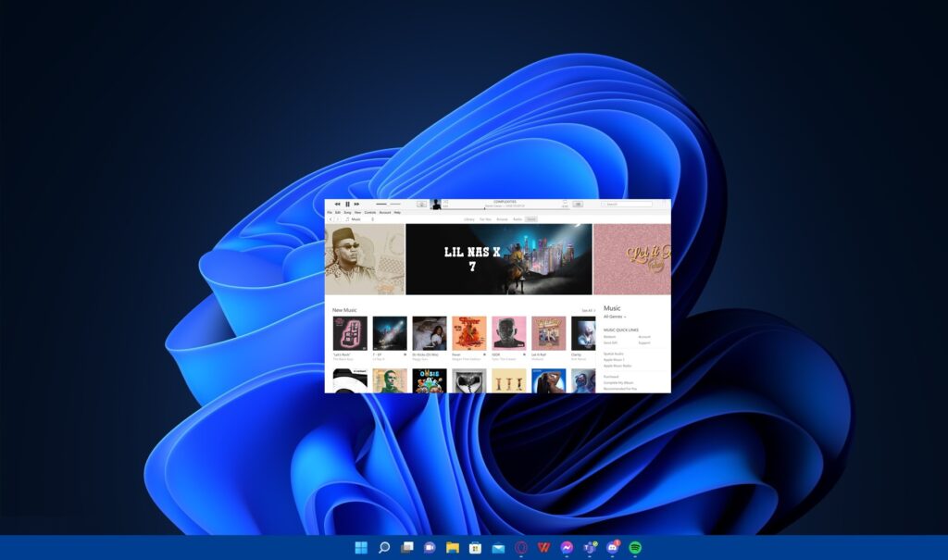Go forward with the navigation arrow
This screenshot has height=560, width=948.
click(x=338, y=219)
